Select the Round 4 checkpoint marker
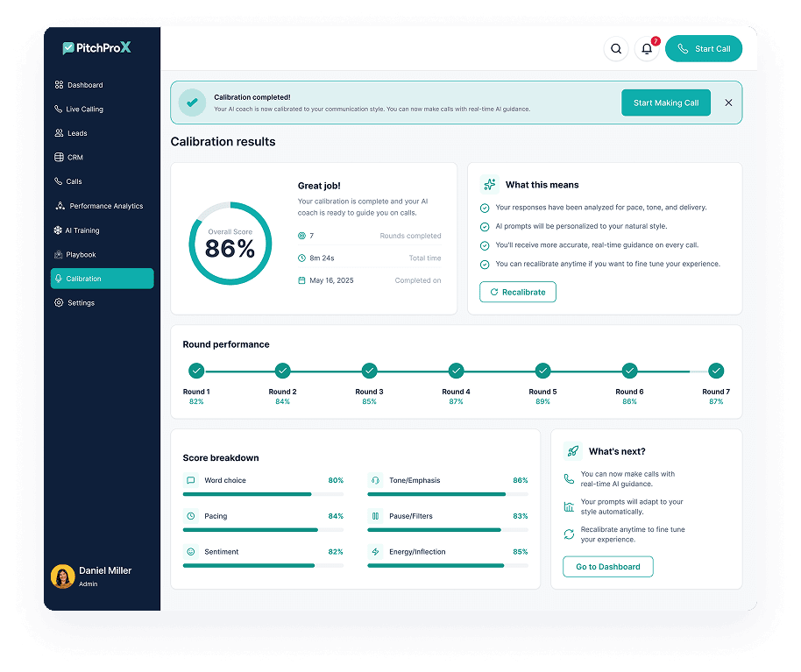The height and width of the screenshot is (672, 801). [457, 371]
